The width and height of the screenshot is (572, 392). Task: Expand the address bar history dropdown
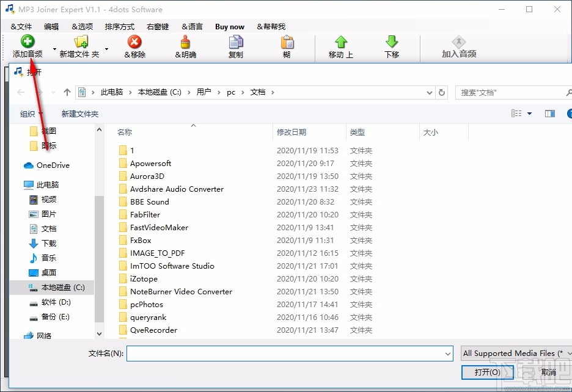[x=430, y=93]
